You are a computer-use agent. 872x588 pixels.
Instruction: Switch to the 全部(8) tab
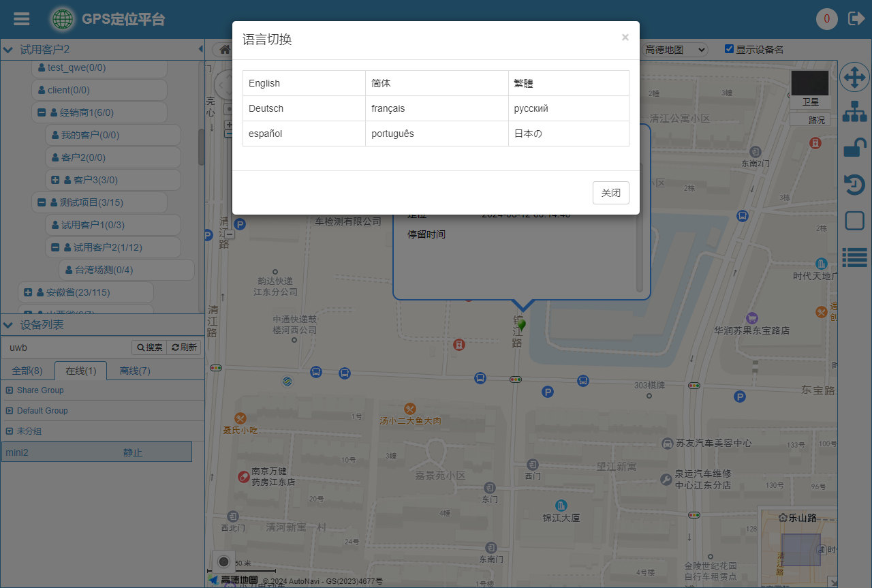(x=27, y=371)
